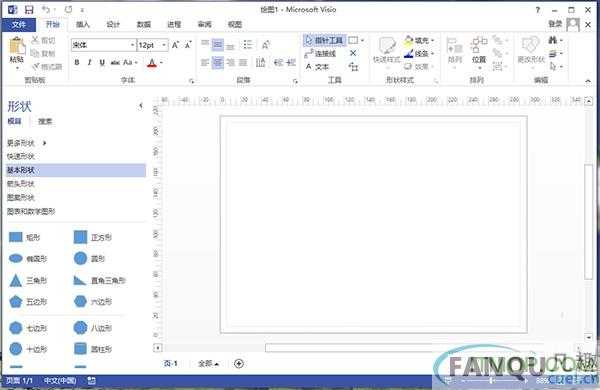Select Arrow Shapes (箭头形状) stencil
Screen dimensions: 600x390
(21, 184)
